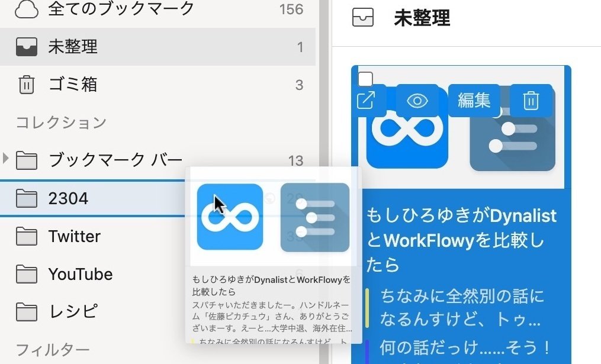Click the count 13 next to ブックマーク バー

[x=295, y=160]
